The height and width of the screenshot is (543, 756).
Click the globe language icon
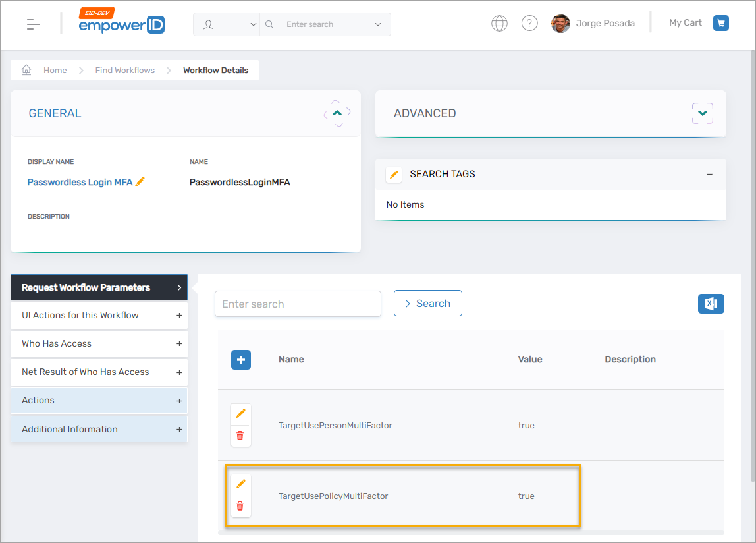499,24
